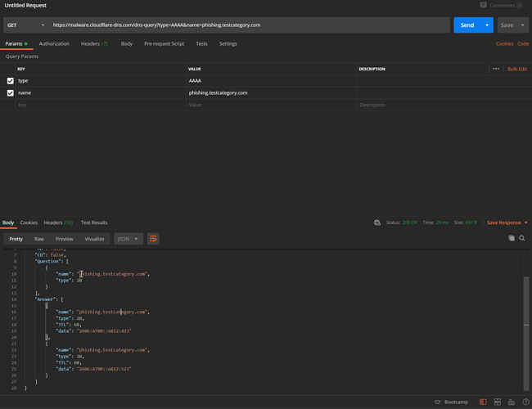Open the Code snippet link
Image resolution: width=532 pixels, height=409 pixels.
pos(523,43)
